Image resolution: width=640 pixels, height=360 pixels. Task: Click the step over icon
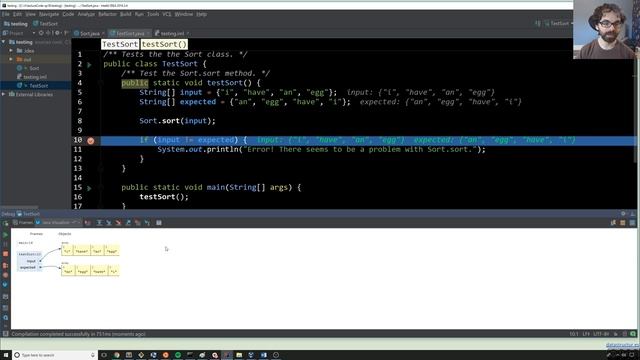coord(99,223)
